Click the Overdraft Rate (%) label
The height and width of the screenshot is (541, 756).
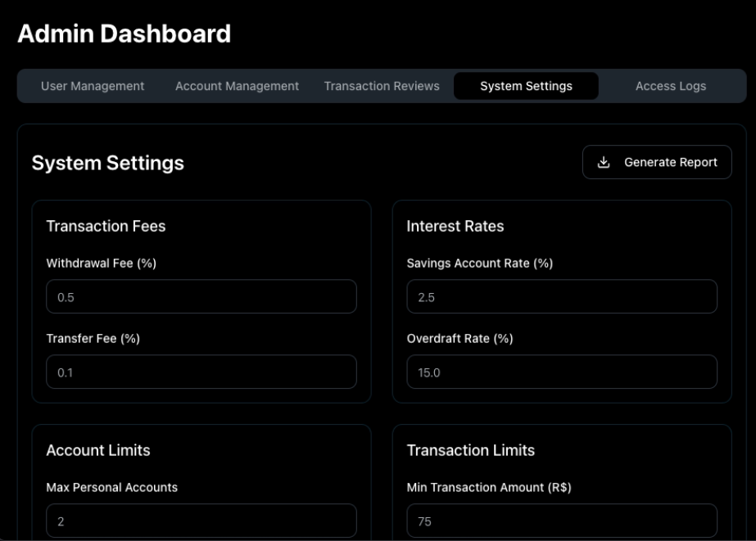[460, 339]
